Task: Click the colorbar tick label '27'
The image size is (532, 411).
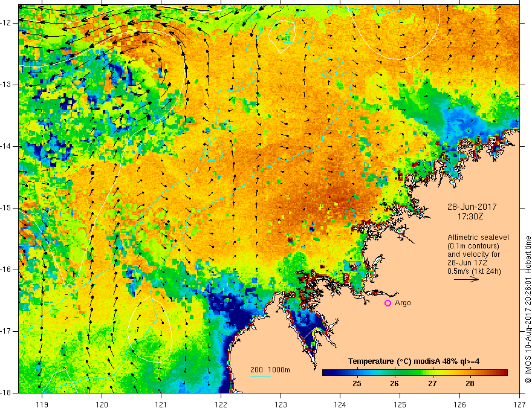Action: tap(432, 384)
